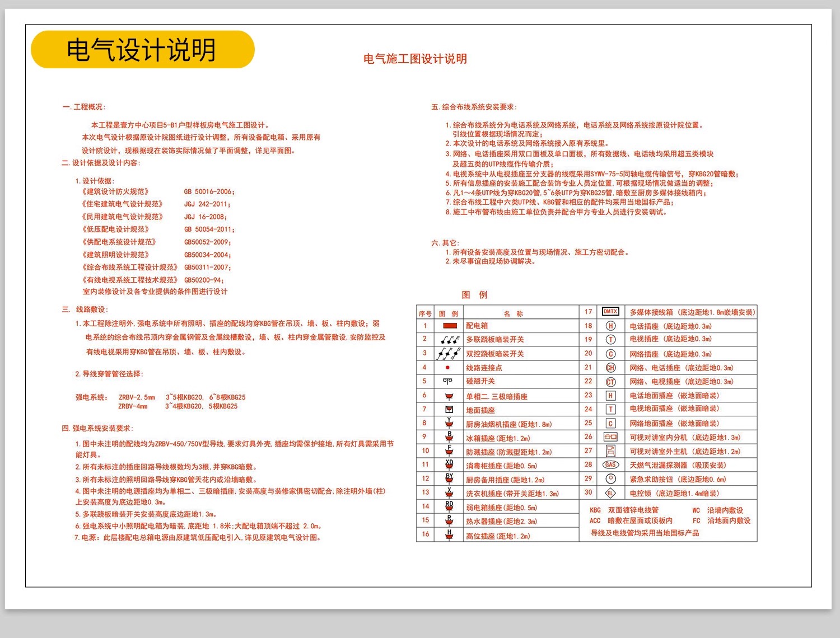
Task: Click the 图例 legend title text
Action: point(475,294)
